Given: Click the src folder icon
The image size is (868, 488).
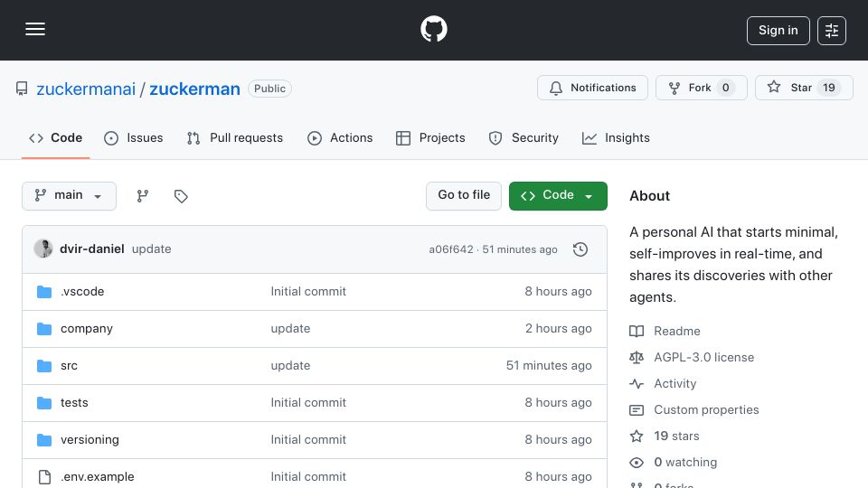Looking at the screenshot, I should [x=44, y=366].
